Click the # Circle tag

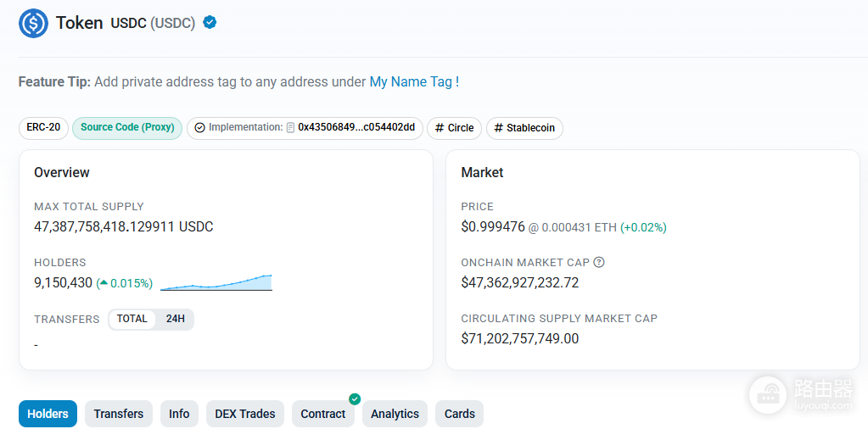tap(455, 128)
